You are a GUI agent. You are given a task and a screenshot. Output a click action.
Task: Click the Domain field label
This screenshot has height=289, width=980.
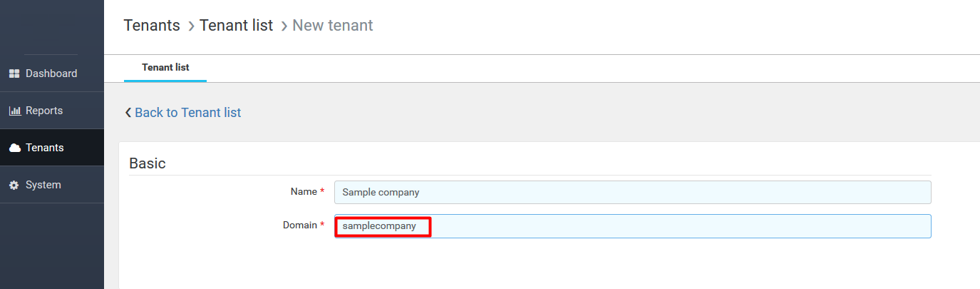coord(300,225)
